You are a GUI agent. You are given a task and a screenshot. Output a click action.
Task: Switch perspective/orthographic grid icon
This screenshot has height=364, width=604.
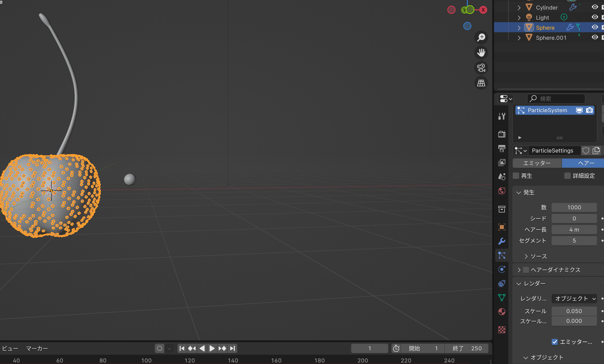click(x=481, y=83)
